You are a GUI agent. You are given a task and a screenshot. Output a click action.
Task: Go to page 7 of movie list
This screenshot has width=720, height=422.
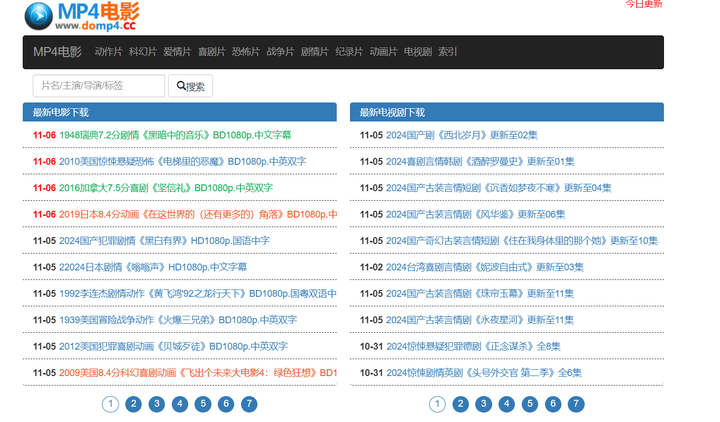point(249,404)
